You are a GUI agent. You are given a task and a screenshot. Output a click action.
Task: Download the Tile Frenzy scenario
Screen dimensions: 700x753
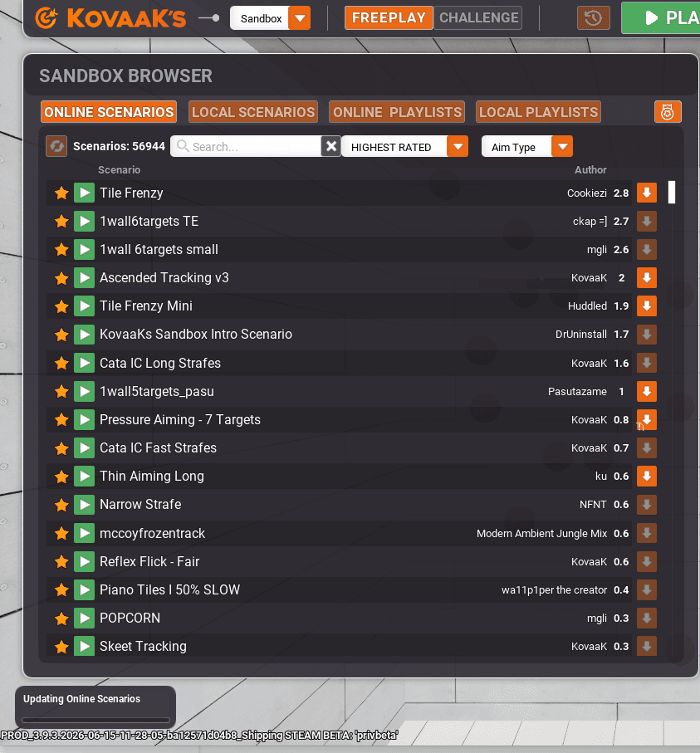click(647, 193)
